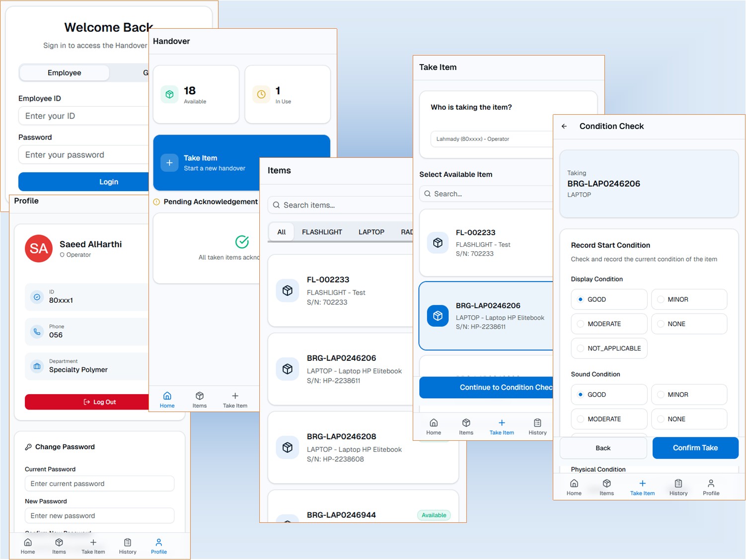Image resolution: width=746 pixels, height=560 pixels.
Task: Choose NONE under Sound Condition
Action: 689,419
